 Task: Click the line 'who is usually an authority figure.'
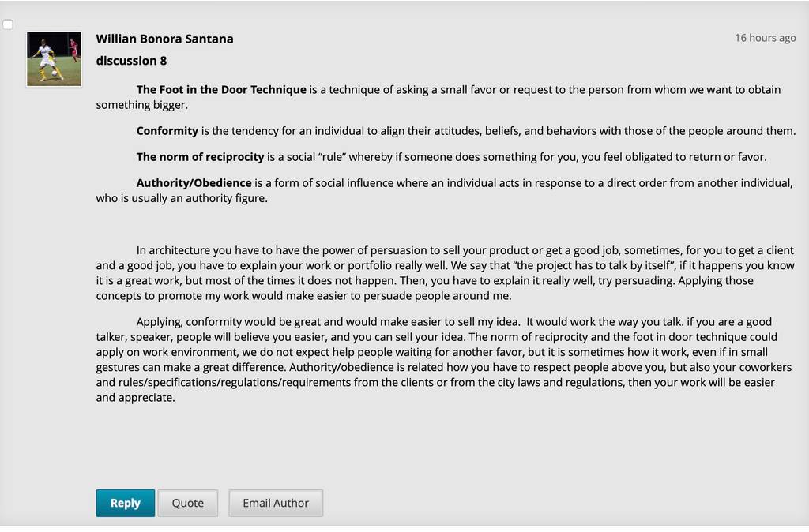[x=182, y=198]
